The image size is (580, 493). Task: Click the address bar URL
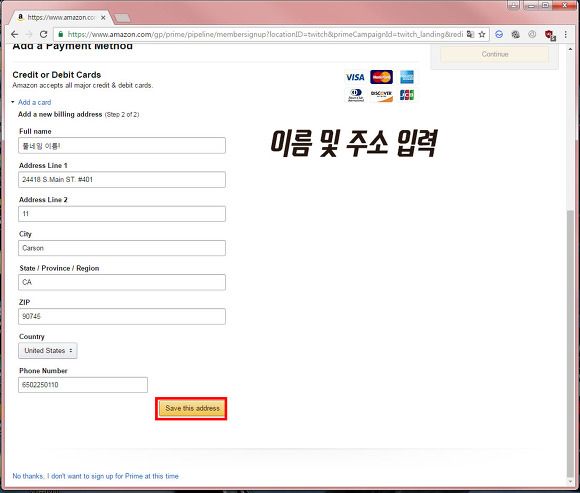[265, 34]
